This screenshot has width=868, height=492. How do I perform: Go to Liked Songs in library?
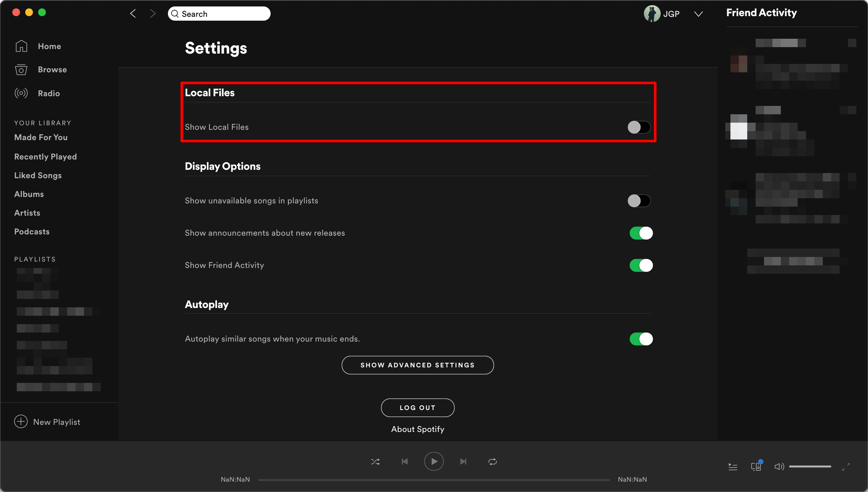(38, 175)
